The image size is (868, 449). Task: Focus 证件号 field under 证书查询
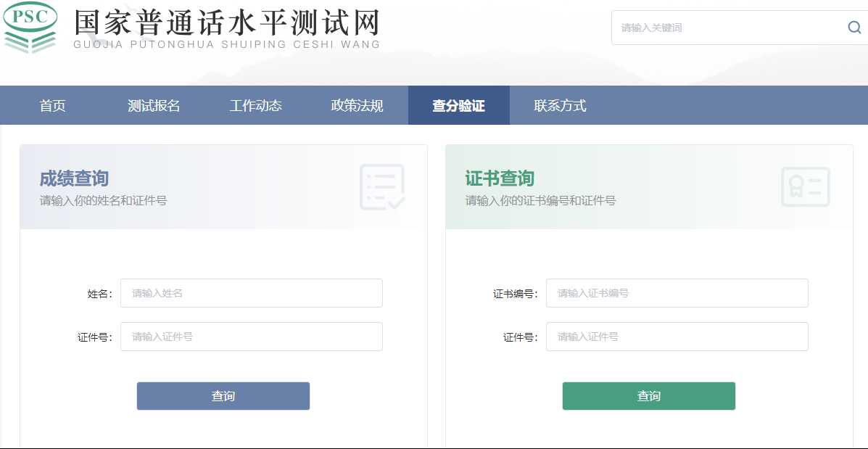click(x=677, y=337)
